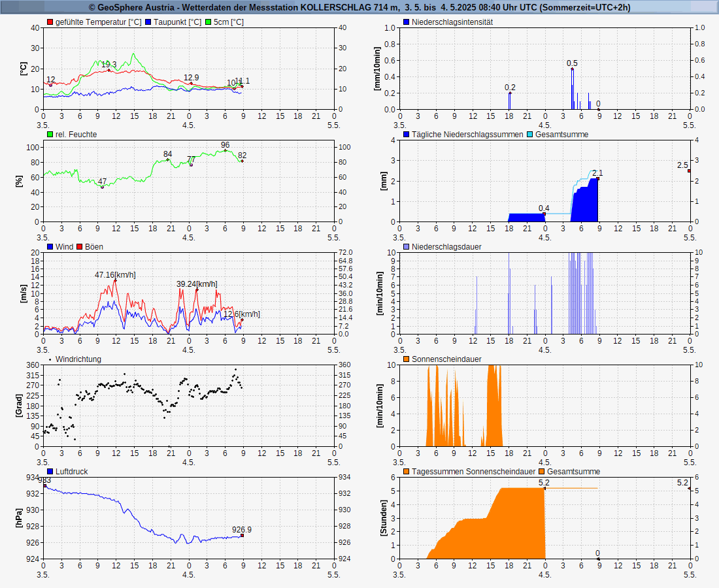
Task: Click the 39.24[km/h] gust label
Action: (197, 284)
